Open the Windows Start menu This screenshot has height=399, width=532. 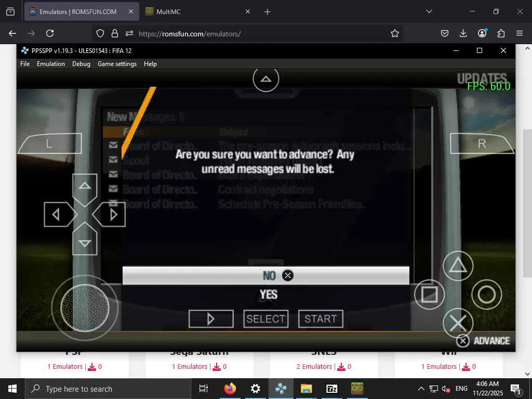tap(12, 389)
